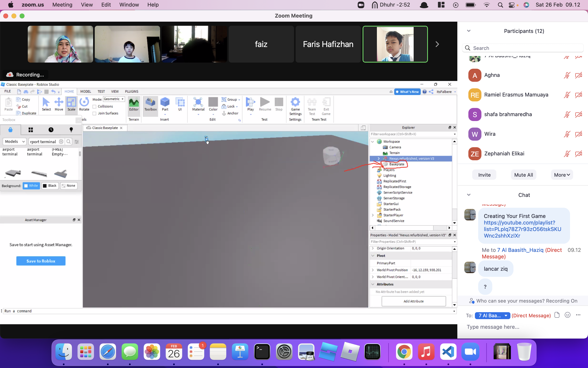588x368 pixels.
Task: Open the Meeting menu in macOS menu bar
Action: [x=62, y=5]
